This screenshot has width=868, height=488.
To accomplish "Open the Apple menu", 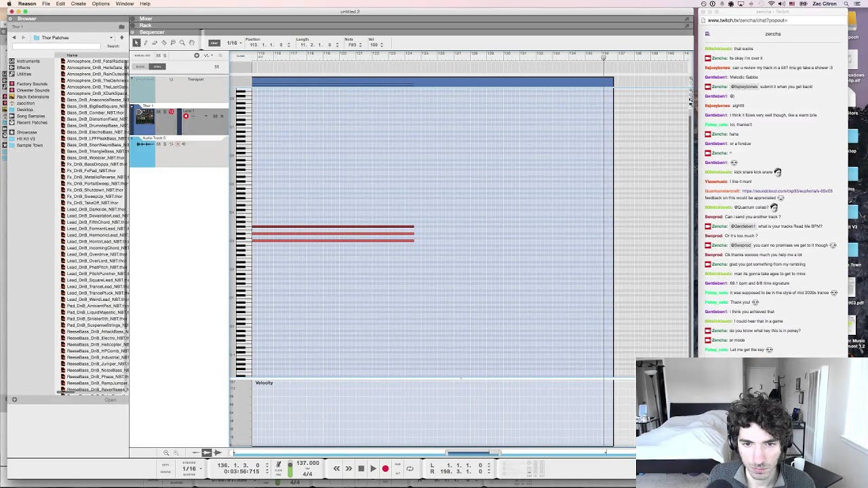I will point(9,4).
